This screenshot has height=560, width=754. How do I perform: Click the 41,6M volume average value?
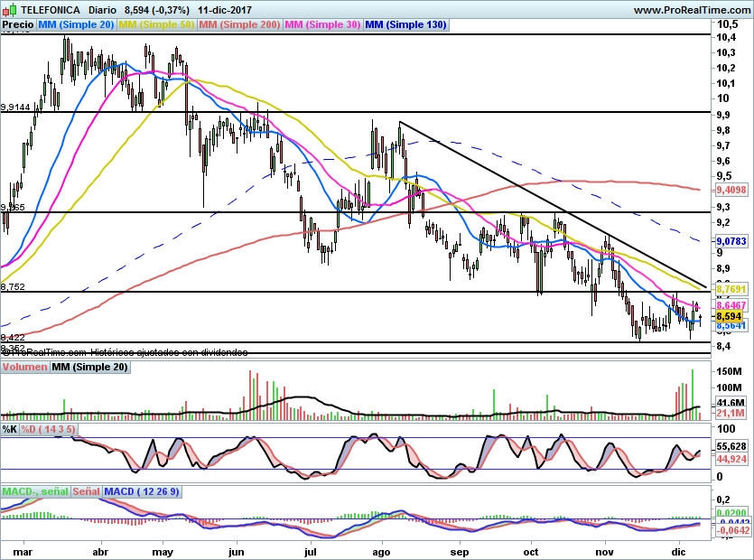click(731, 403)
